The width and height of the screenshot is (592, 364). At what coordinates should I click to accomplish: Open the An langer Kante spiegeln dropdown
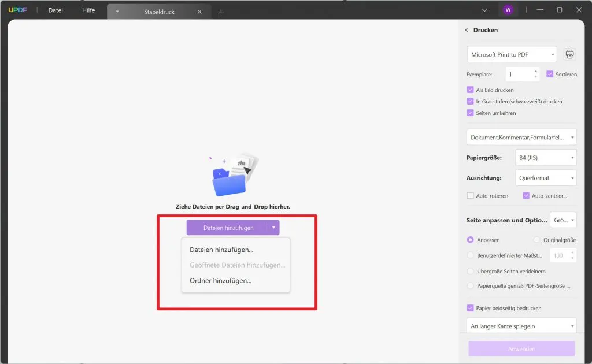521,325
